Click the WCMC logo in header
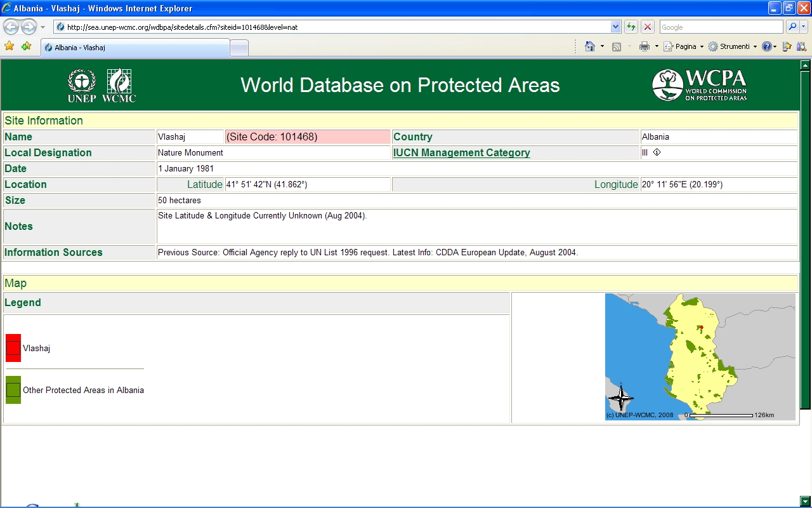This screenshot has height=508, width=812. point(119,86)
